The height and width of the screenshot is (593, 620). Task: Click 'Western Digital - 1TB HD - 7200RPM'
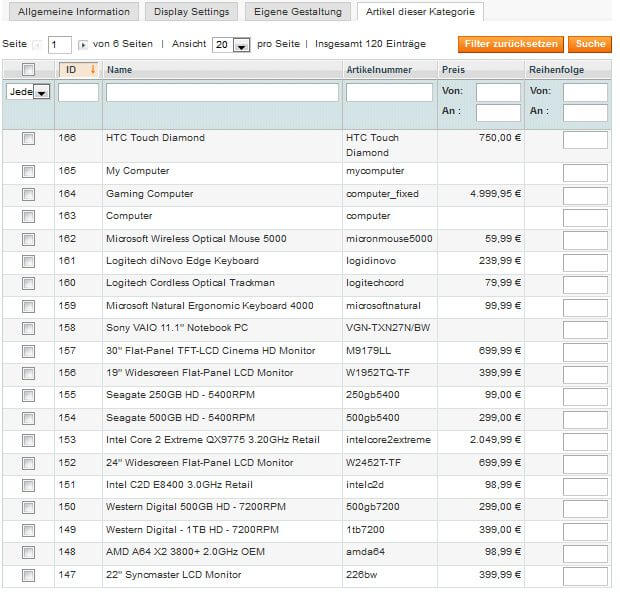pos(192,530)
